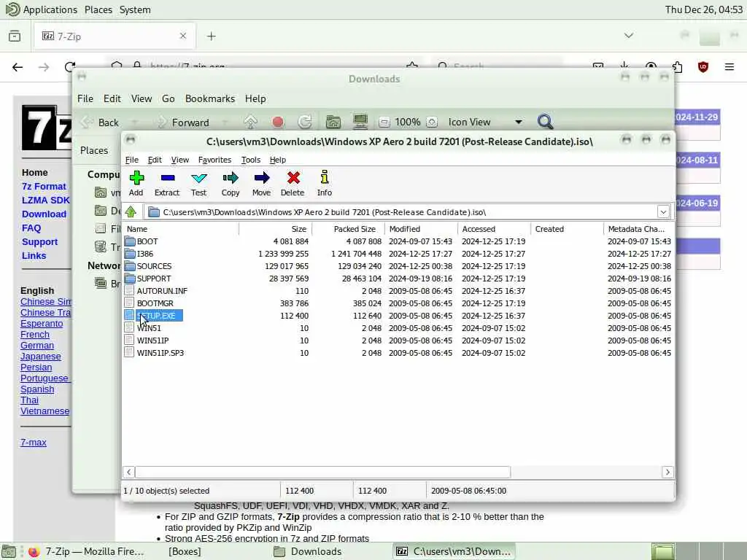
Task: Select the WIN51IP file row
Action: coord(398,341)
